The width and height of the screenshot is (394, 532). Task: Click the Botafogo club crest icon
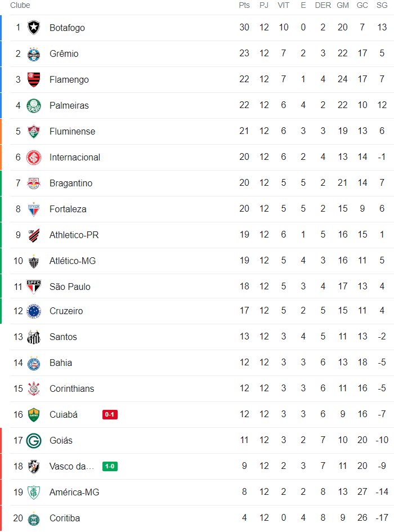click(34, 28)
